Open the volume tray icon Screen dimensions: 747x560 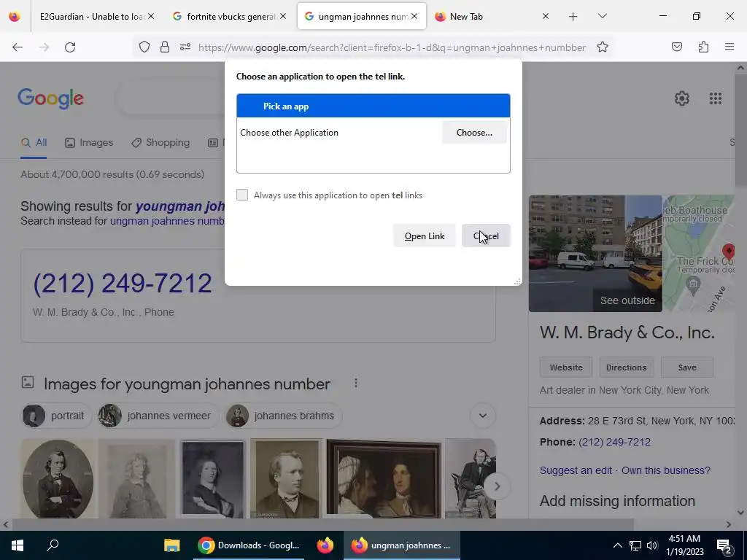coord(652,545)
